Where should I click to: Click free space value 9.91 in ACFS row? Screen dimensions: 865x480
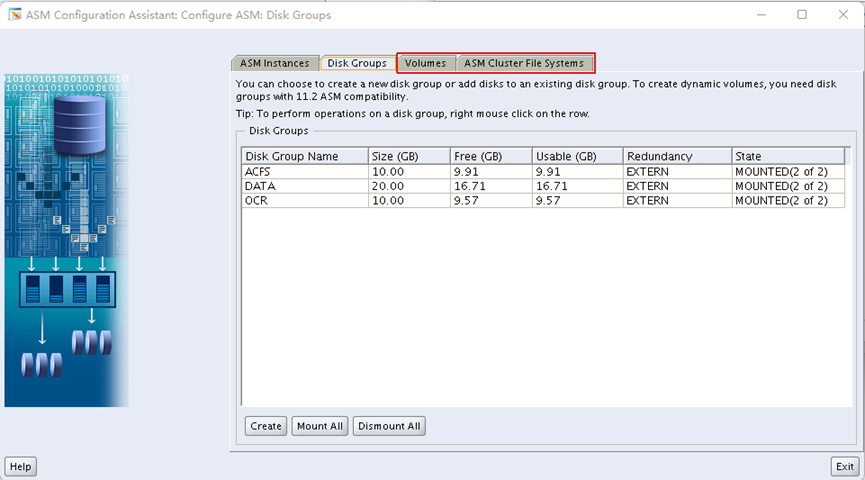click(x=466, y=172)
